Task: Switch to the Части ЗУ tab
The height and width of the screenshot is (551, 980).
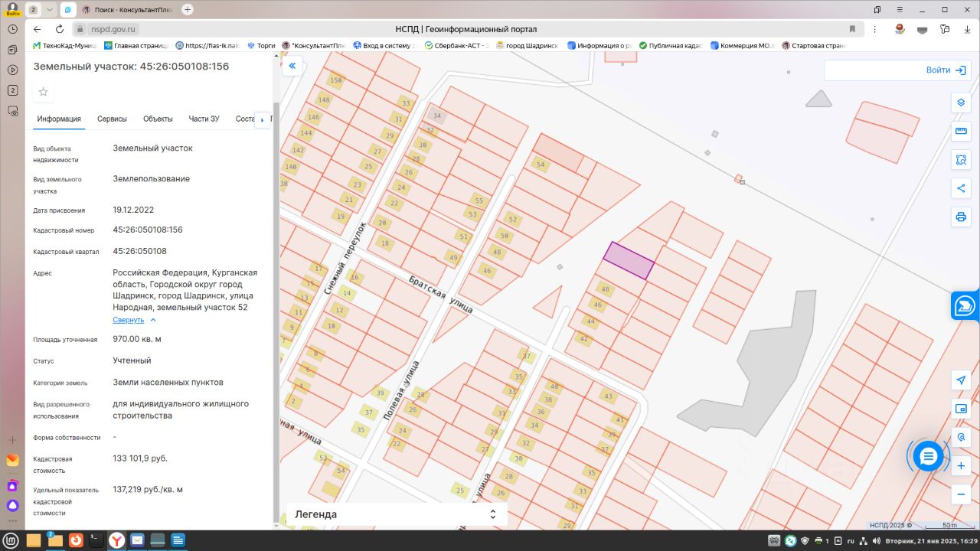Action: [x=204, y=119]
